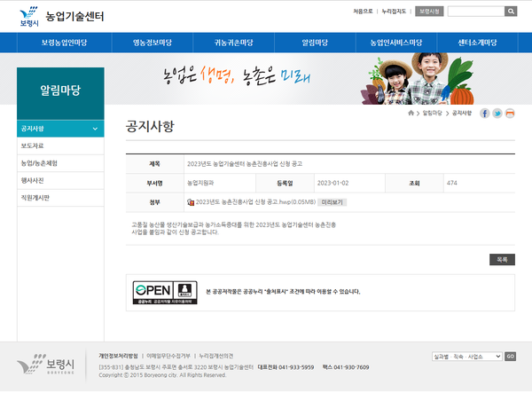Click the 알림마당 breadcrumb link
The width and height of the screenshot is (532, 393).
tap(433, 113)
